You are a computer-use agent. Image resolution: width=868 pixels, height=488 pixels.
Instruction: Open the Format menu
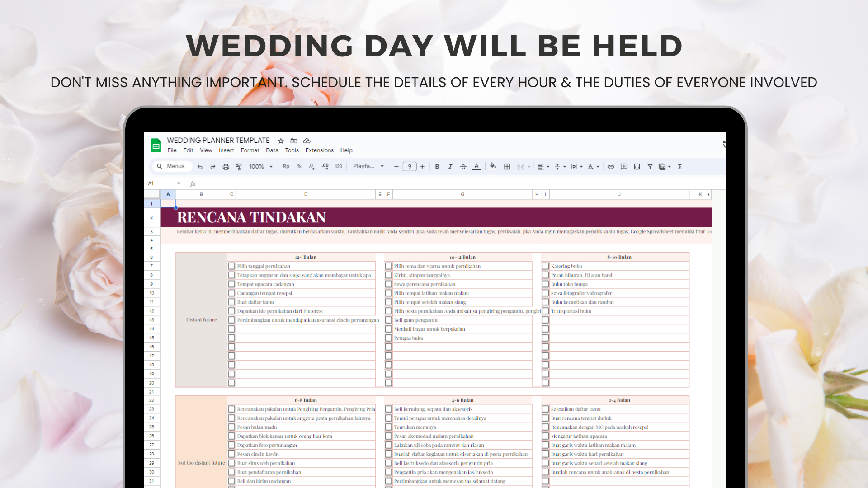250,150
